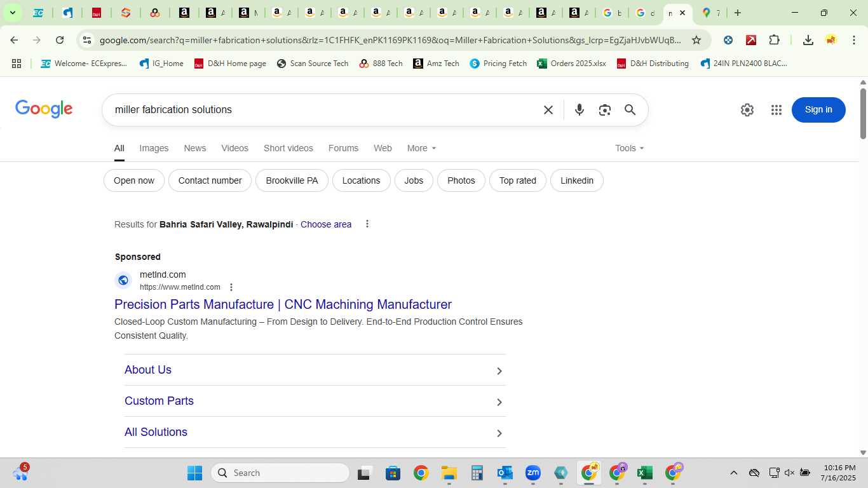Click the Sign in button
Screen dimensions: 868x488
pos(818,110)
